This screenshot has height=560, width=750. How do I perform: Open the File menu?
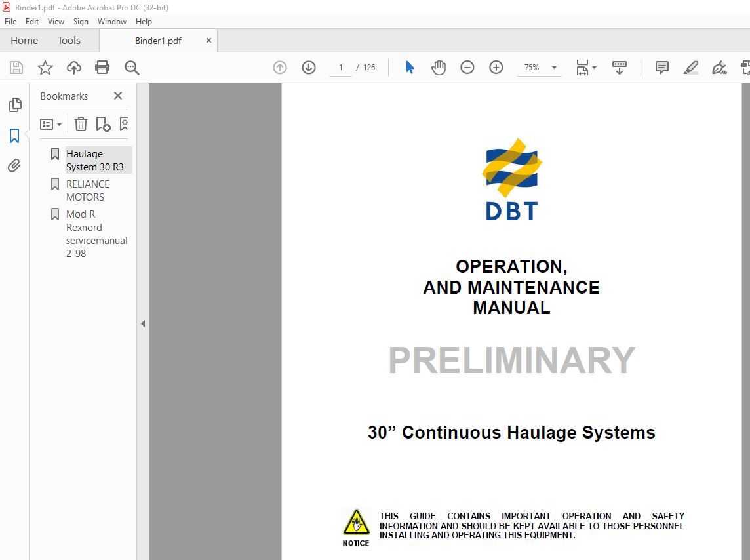(x=10, y=22)
